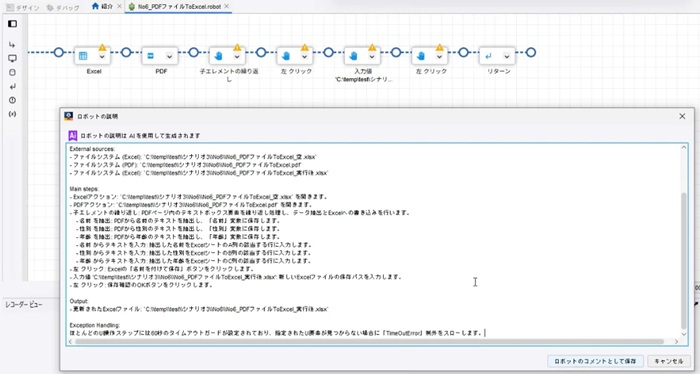
Task: Expand the Excel step dropdown chevron
Action: (102, 57)
